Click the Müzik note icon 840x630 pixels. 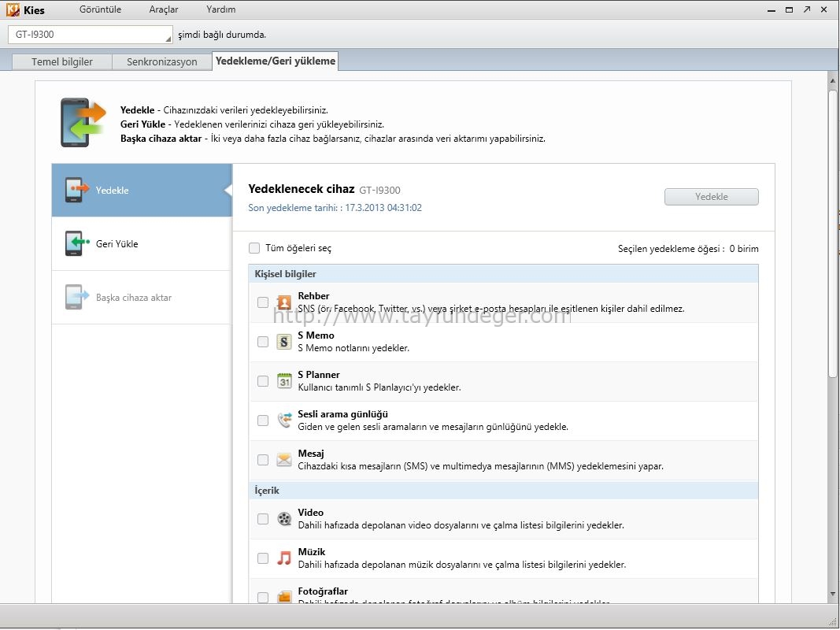pos(284,558)
